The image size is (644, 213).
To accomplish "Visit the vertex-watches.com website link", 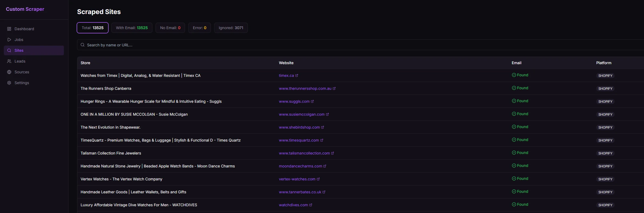I will tap(297, 179).
